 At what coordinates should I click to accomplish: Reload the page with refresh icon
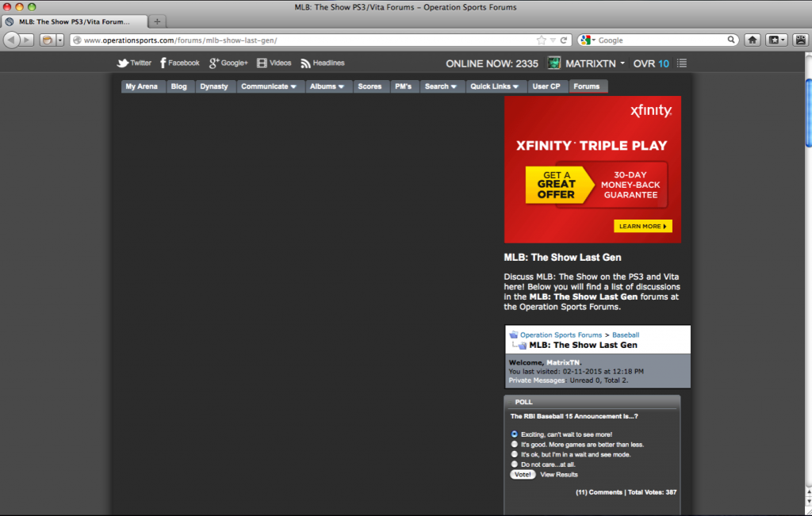pyautogui.click(x=564, y=40)
